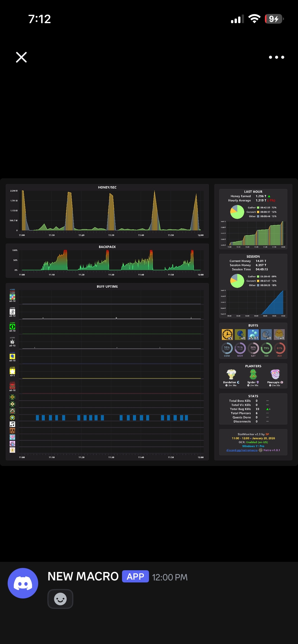Open the three-dot more options menu

(277, 57)
